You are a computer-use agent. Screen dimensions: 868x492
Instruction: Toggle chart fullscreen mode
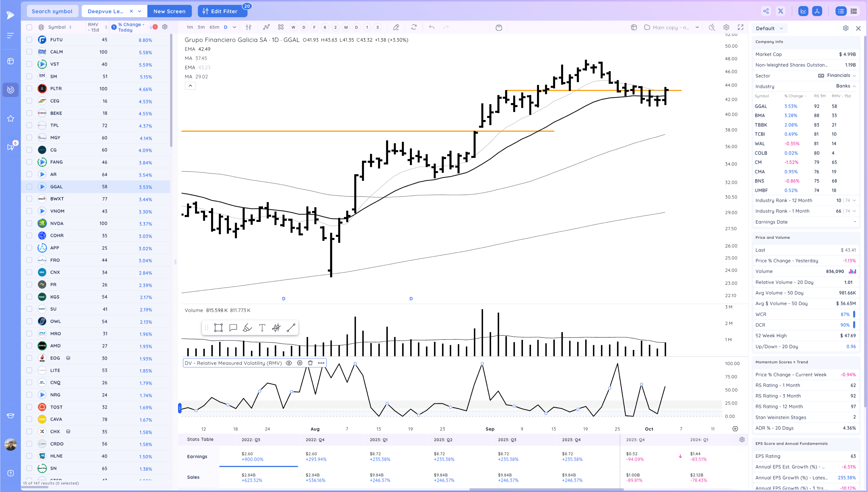(740, 27)
